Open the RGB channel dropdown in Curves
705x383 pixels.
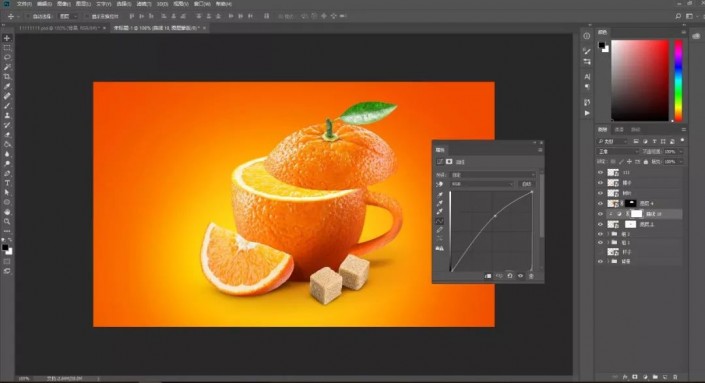point(482,184)
